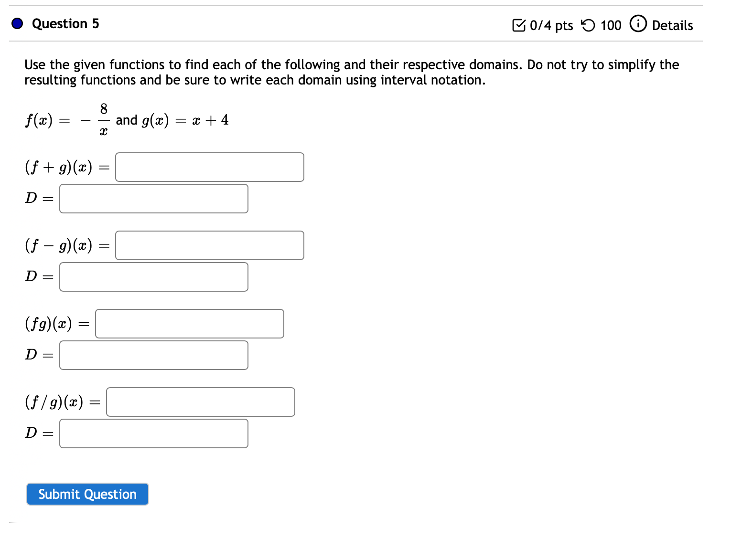Click the (fg)(x) answer input

189,323
